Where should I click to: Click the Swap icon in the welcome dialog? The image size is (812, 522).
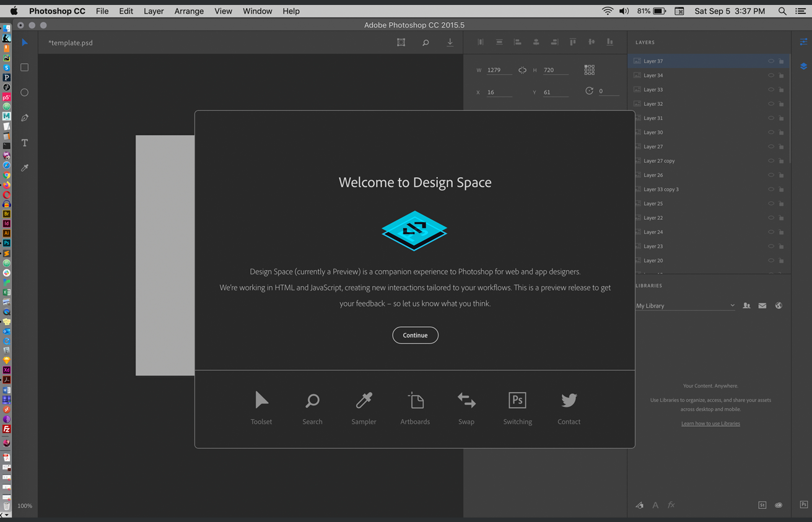click(466, 401)
